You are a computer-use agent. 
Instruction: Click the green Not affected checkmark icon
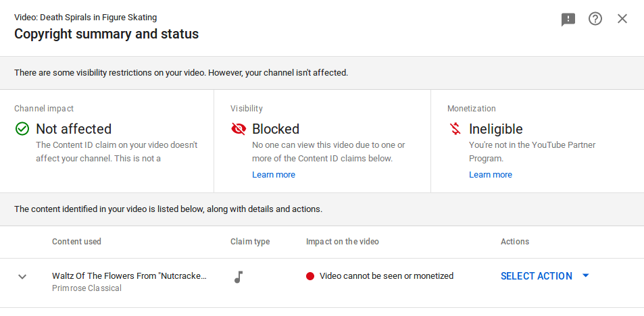[x=22, y=129]
